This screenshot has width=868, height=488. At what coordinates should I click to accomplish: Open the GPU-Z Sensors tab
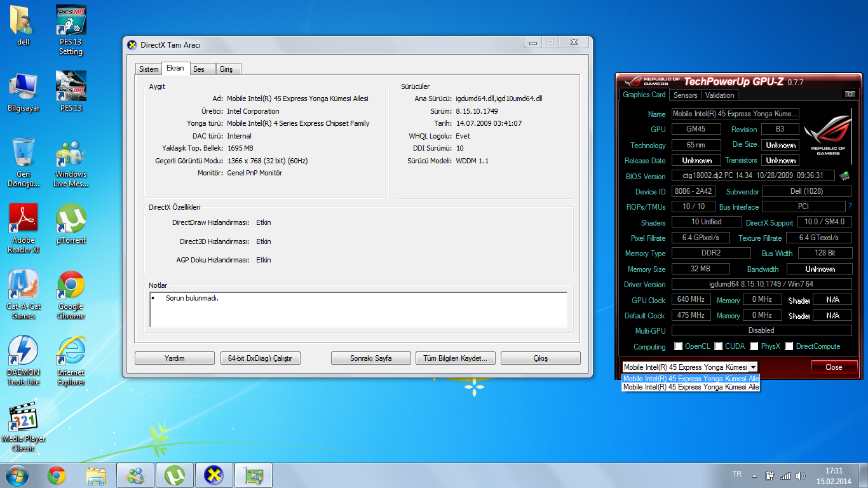coord(686,95)
